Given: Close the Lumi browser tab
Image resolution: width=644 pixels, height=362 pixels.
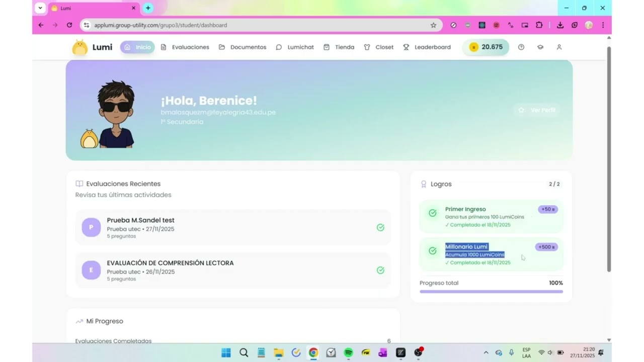Looking at the screenshot, I should pyautogui.click(x=134, y=8).
